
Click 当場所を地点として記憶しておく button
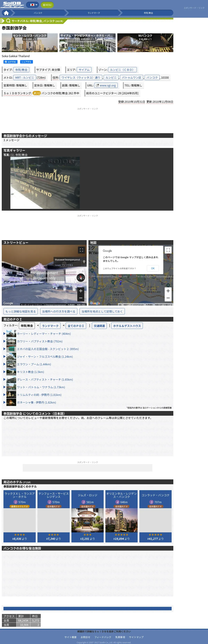point(102,311)
